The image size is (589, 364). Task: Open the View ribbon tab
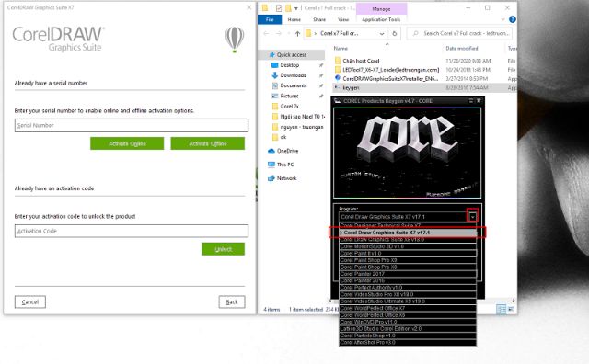pos(343,19)
